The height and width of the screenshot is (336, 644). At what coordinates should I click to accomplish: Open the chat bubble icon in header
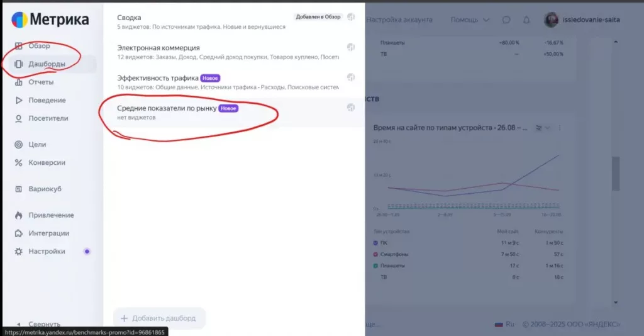point(506,20)
